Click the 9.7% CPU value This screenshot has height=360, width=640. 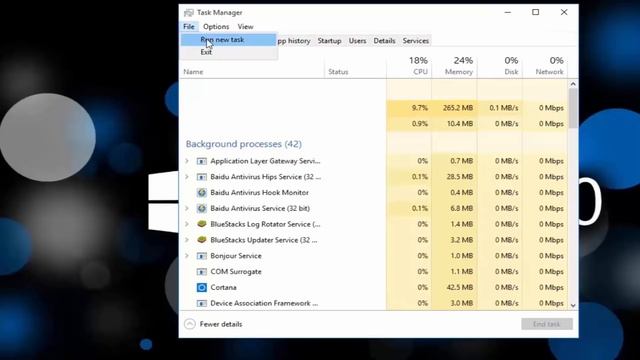[x=420, y=108]
